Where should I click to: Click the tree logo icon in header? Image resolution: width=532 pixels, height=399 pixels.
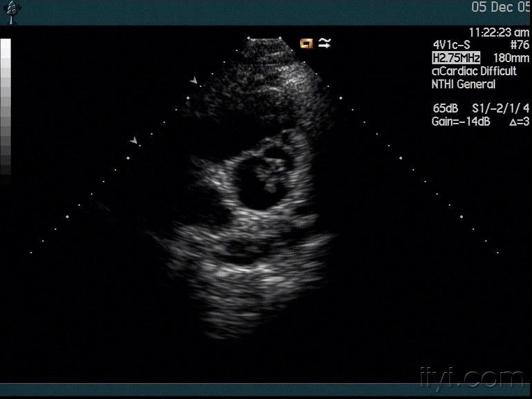click(x=12, y=12)
